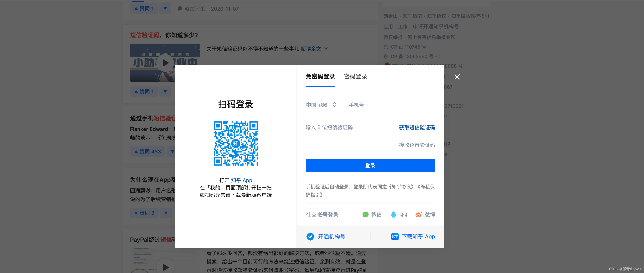Image resolution: width=644 pixels, height=273 pixels.
Task: Click the WeChat login icon
Action: [x=365, y=214]
